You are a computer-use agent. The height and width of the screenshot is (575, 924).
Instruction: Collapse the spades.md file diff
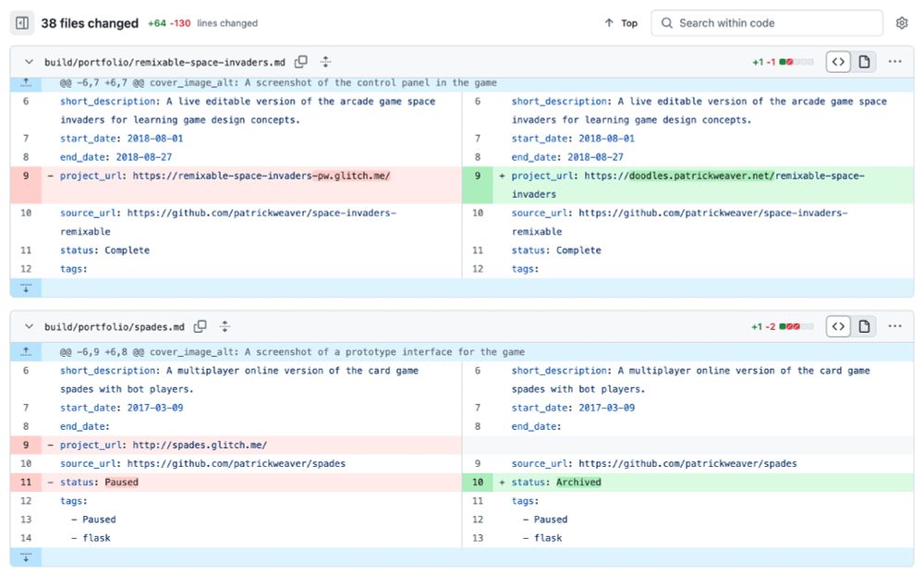point(29,326)
